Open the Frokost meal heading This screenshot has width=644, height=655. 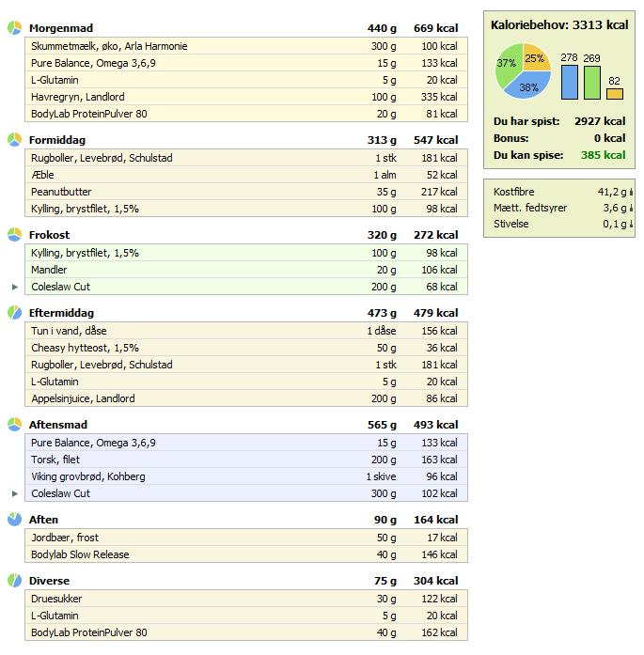(x=49, y=235)
